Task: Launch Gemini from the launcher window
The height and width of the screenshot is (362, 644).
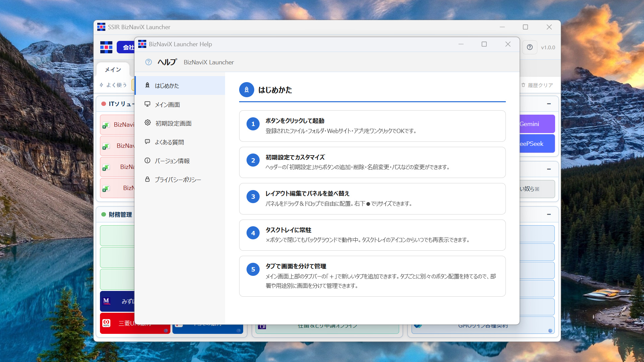Action: click(537, 124)
